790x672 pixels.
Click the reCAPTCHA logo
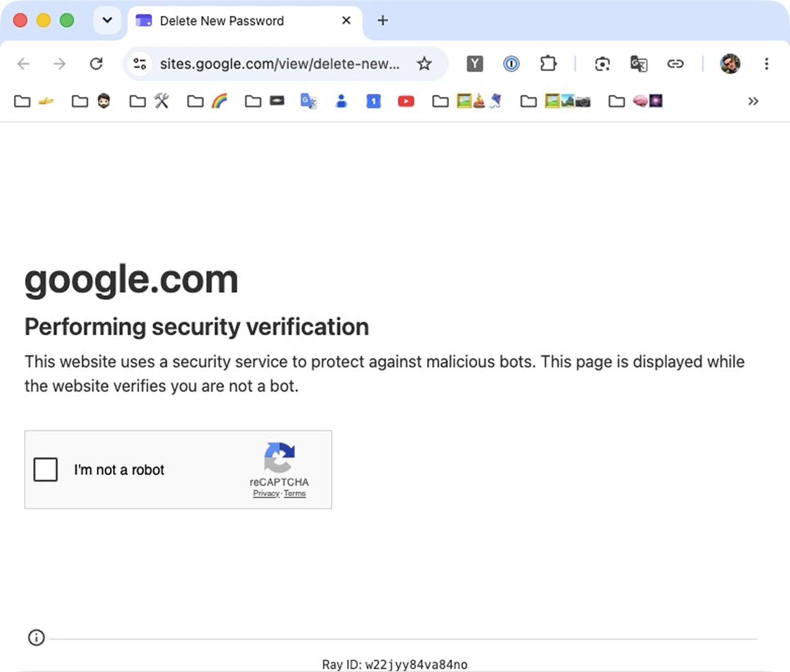coord(279,457)
